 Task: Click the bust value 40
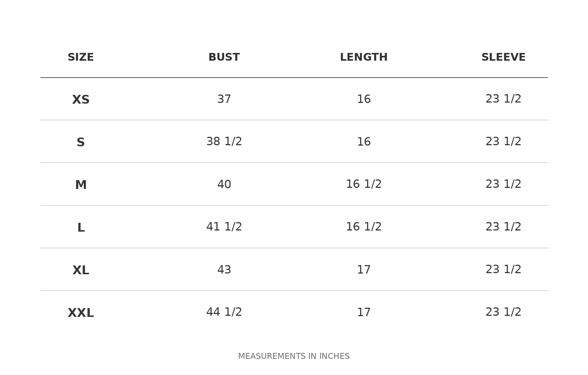point(224,185)
